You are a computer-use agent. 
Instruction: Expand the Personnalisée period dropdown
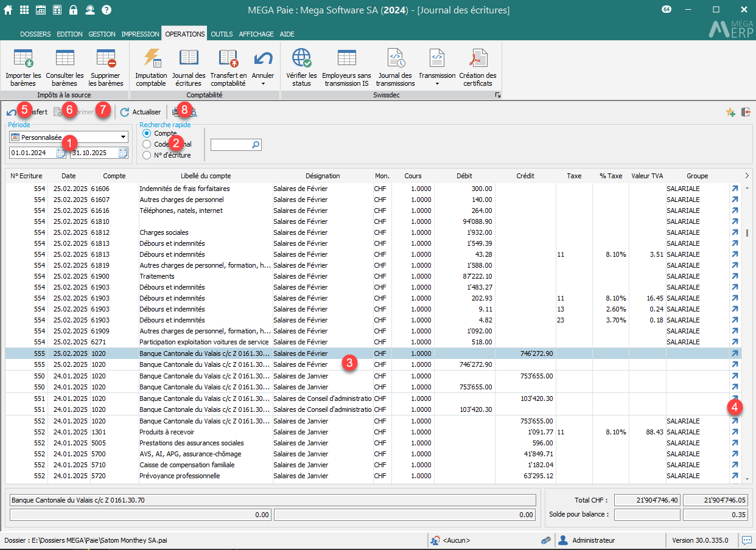click(x=124, y=137)
